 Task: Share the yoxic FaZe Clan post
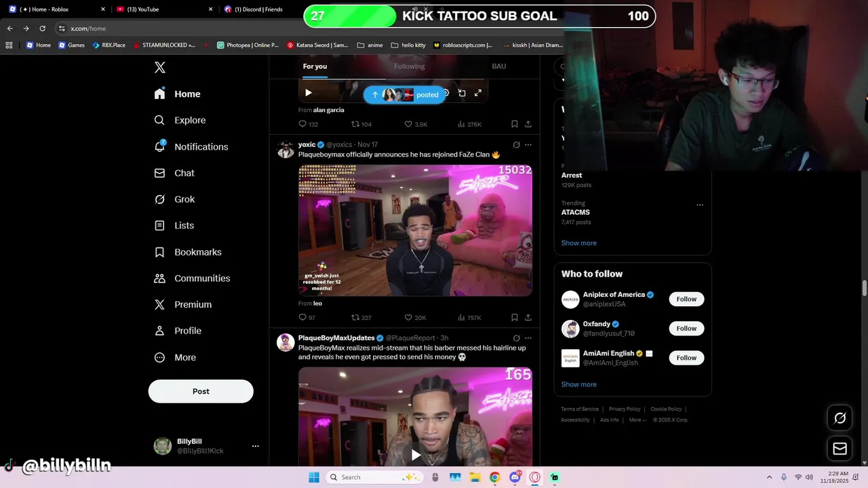coord(528,317)
